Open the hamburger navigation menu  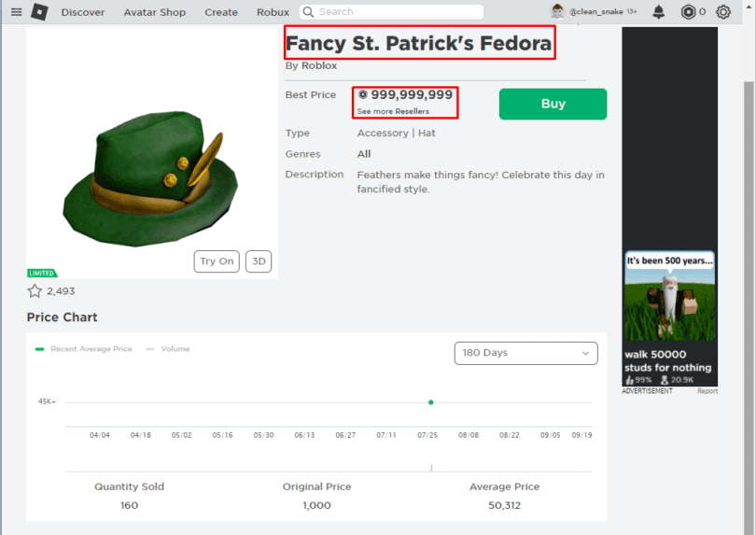tap(16, 12)
